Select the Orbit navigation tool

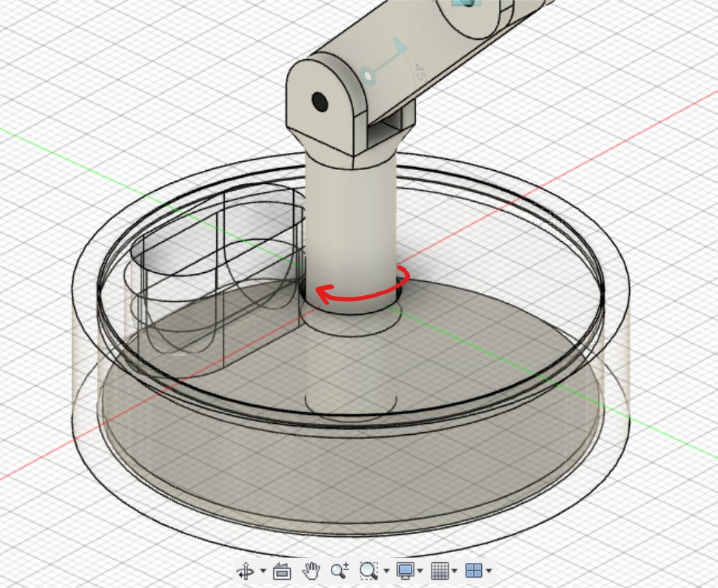point(246,571)
